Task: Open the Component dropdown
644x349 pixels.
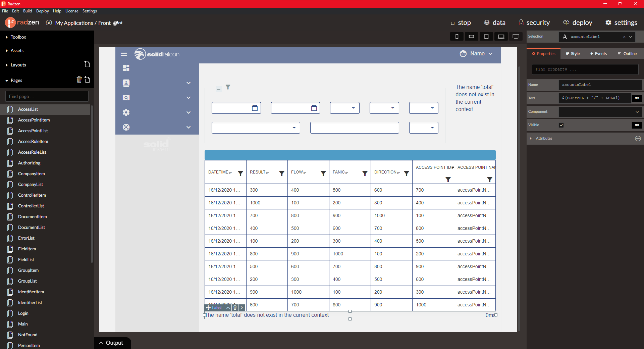Action: coord(600,112)
